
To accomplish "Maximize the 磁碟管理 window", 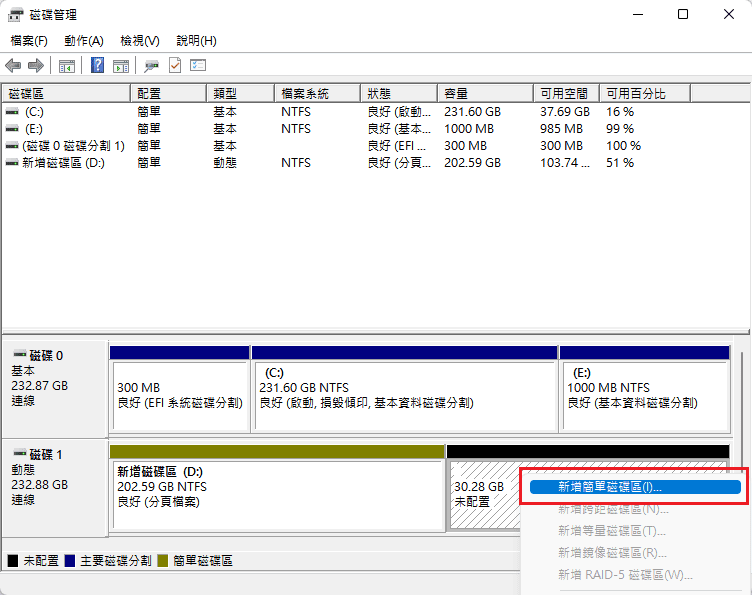I will pyautogui.click(x=683, y=14).
